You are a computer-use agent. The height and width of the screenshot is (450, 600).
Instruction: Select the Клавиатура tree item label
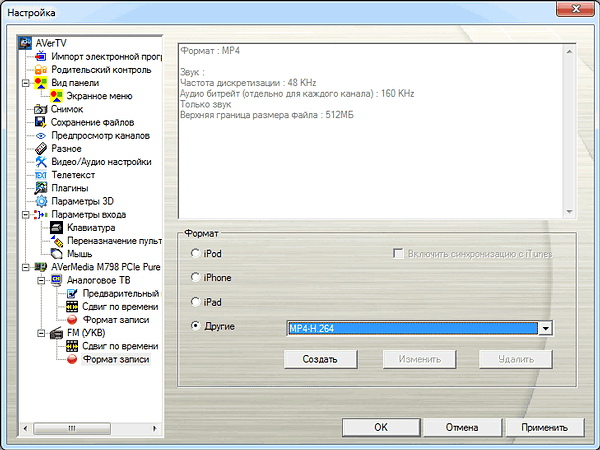coord(91,228)
